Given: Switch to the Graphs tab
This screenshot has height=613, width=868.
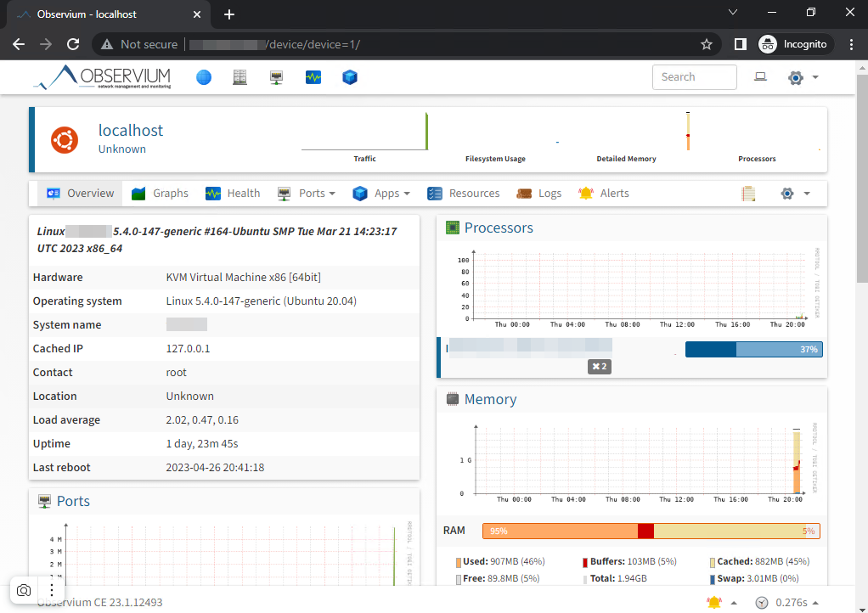Looking at the screenshot, I should 161,194.
